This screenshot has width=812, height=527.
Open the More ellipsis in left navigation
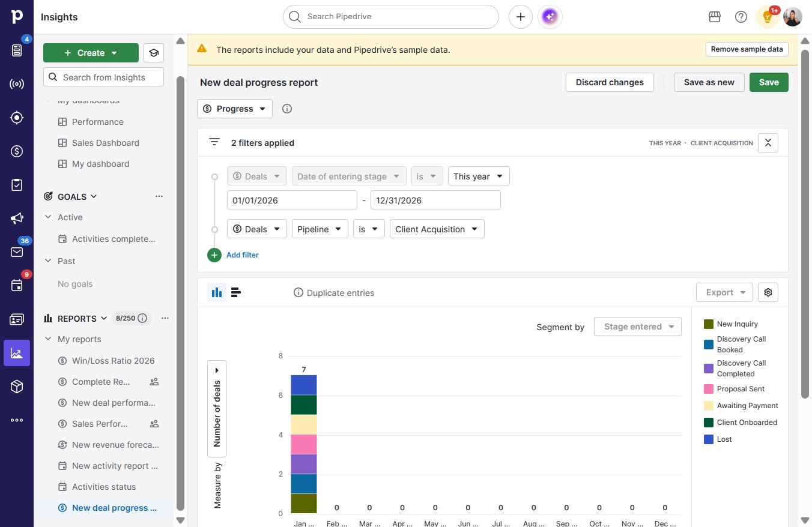point(17,420)
